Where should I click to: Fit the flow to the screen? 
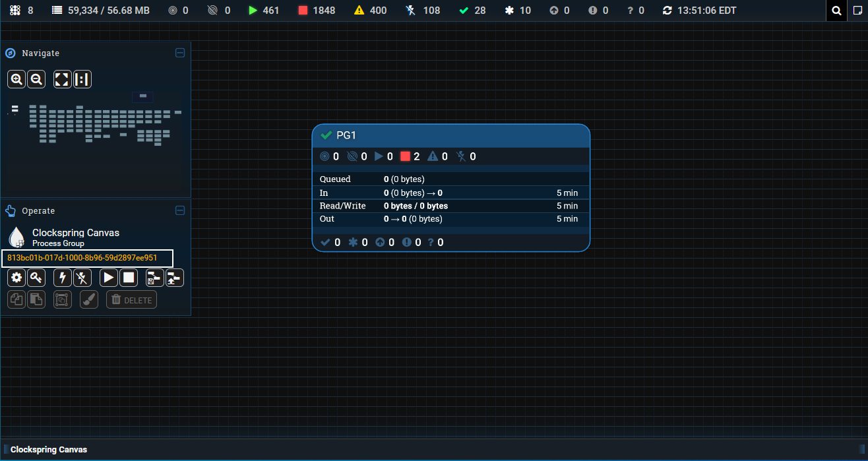[x=62, y=79]
